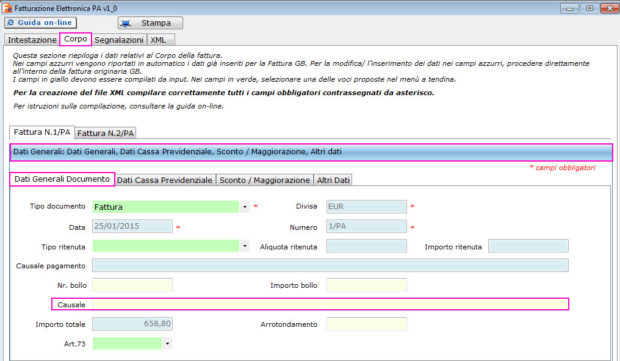Click the Tipo documento field showing Fattura
This screenshot has height=361, width=620.
tap(166, 207)
